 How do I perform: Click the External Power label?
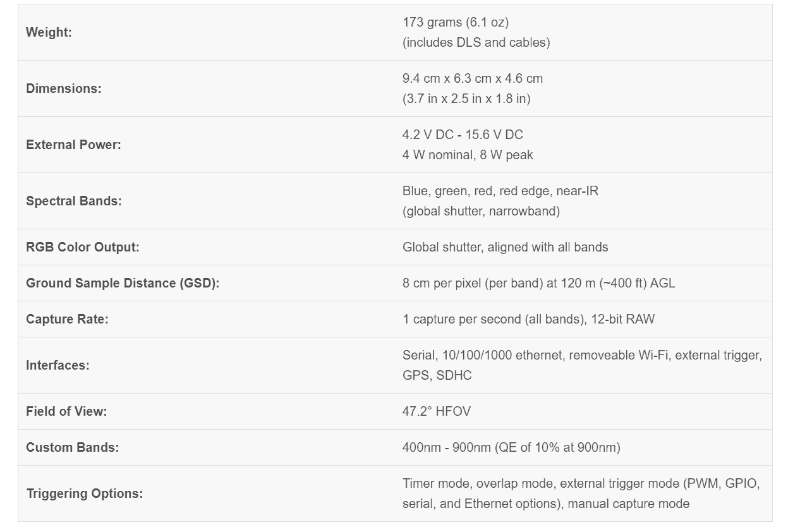73,145
